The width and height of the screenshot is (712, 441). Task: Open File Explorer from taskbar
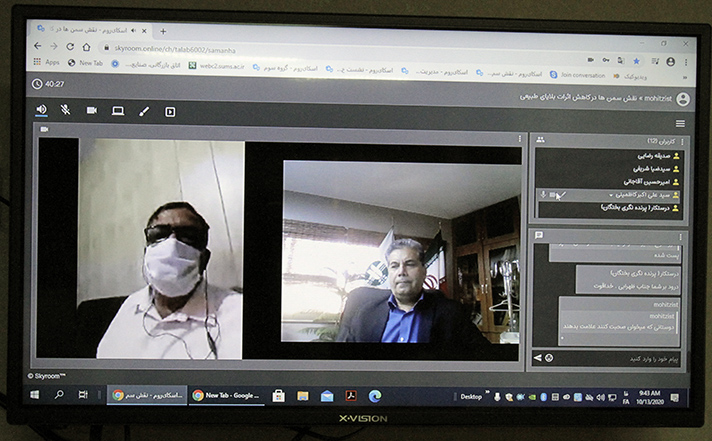303,396
